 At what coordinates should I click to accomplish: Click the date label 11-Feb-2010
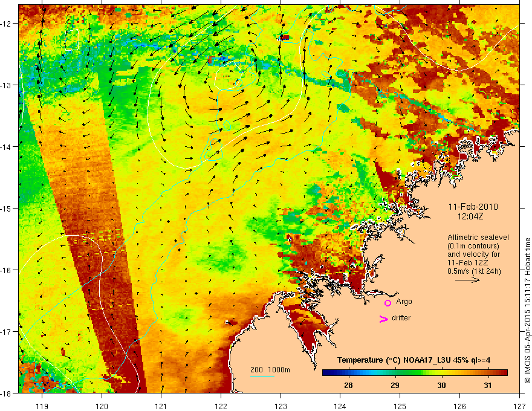tap(473, 207)
